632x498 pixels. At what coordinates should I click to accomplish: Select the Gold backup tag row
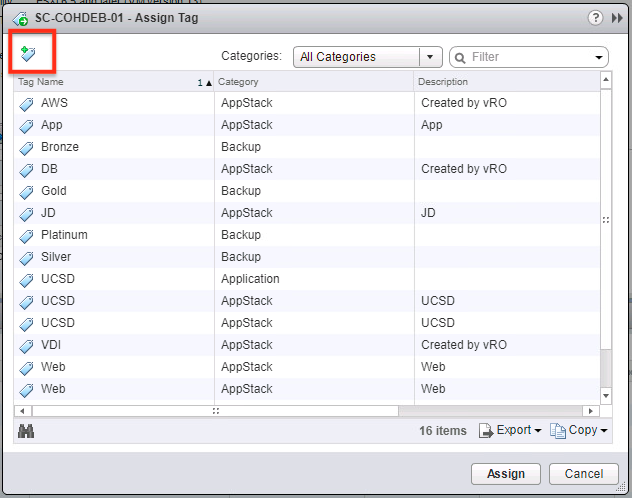click(x=307, y=191)
